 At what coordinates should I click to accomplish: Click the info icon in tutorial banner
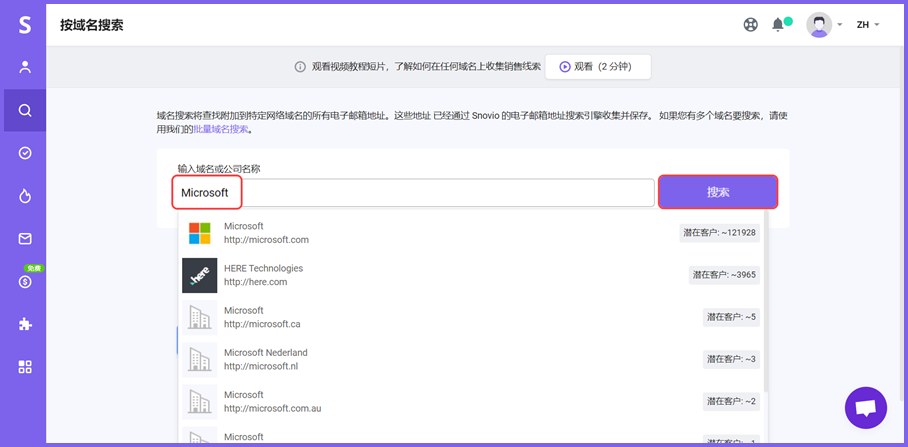(x=300, y=67)
